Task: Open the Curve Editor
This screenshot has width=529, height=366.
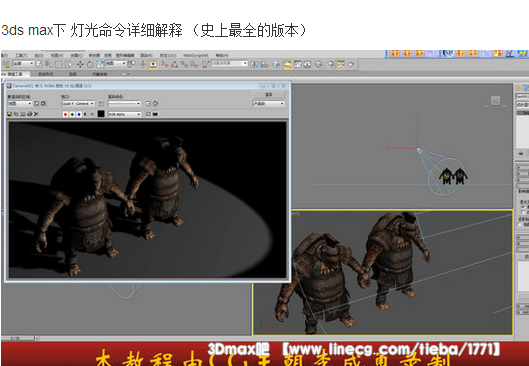Action: point(298,64)
